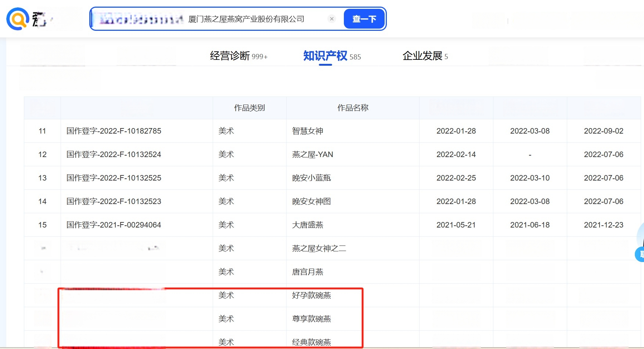This screenshot has width=644, height=349.
Task: Click work name 好孕款碗燕
Action: (x=312, y=295)
